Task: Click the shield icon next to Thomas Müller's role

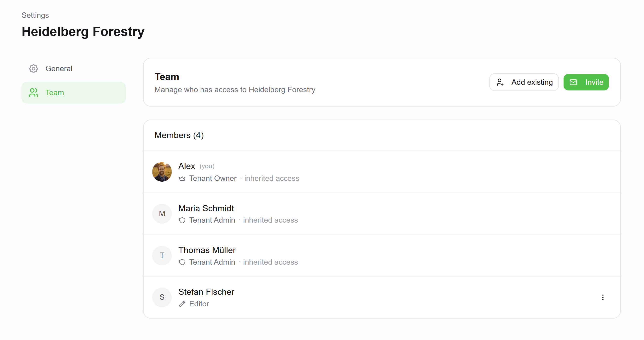Action: click(x=182, y=262)
